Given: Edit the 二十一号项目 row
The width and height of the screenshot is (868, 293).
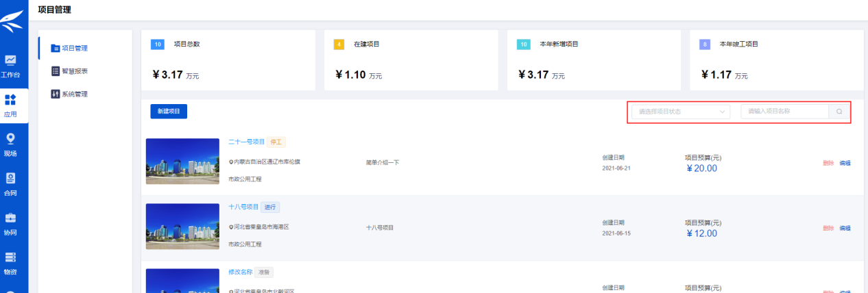Looking at the screenshot, I should [845, 163].
